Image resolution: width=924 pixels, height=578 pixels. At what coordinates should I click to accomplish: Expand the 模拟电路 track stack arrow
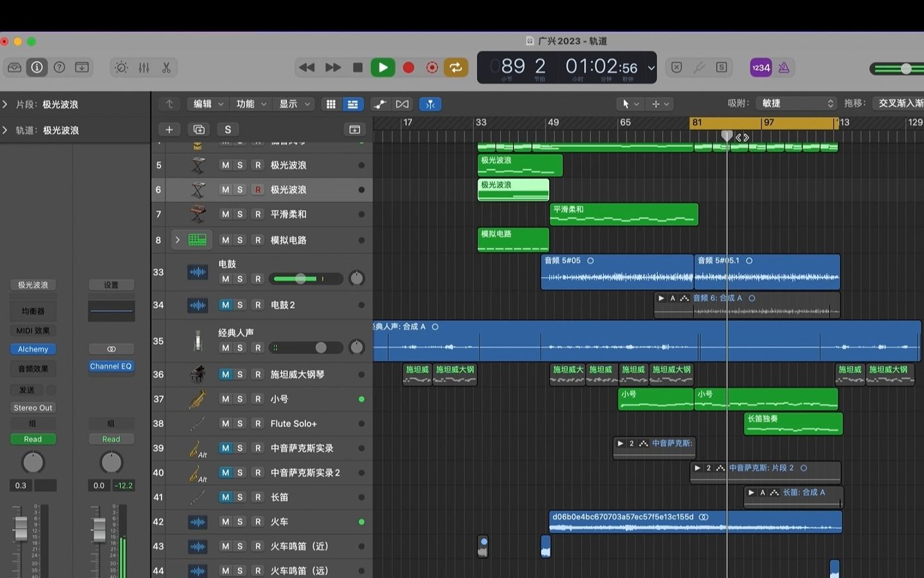click(178, 240)
